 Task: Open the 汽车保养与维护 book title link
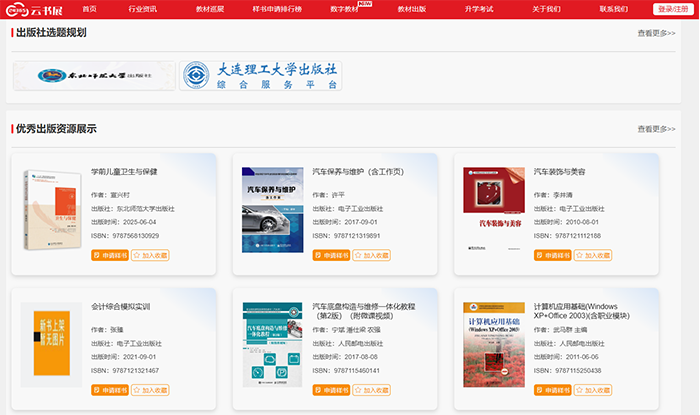pyautogui.click(x=358, y=171)
